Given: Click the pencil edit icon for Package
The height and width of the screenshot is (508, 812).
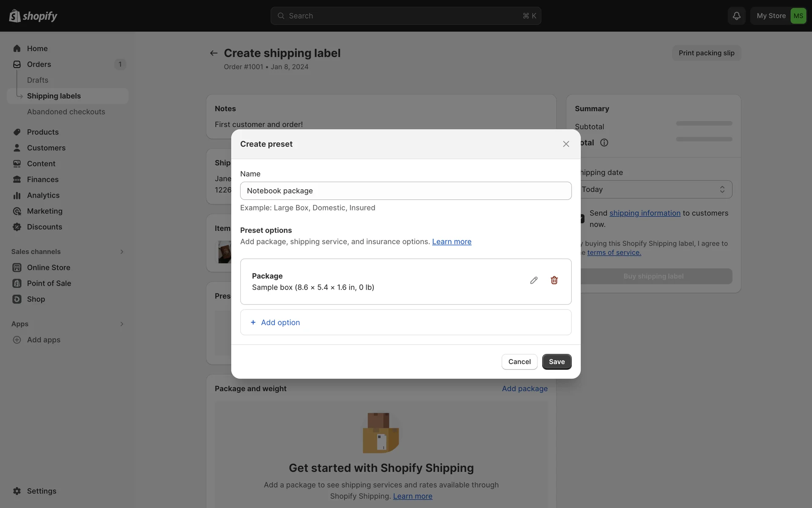Looking at the screenshot, I should coord(534,280).
